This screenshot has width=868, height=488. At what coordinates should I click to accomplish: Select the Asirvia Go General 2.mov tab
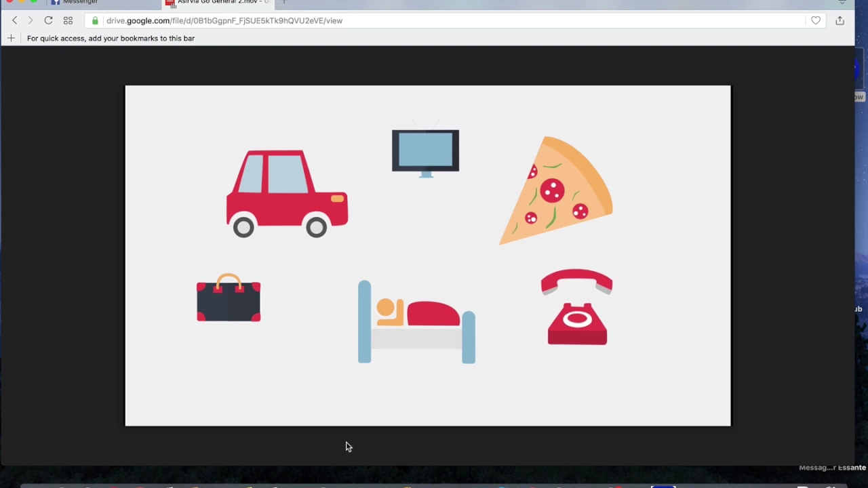pyautogui.click(x=217, y=2)
